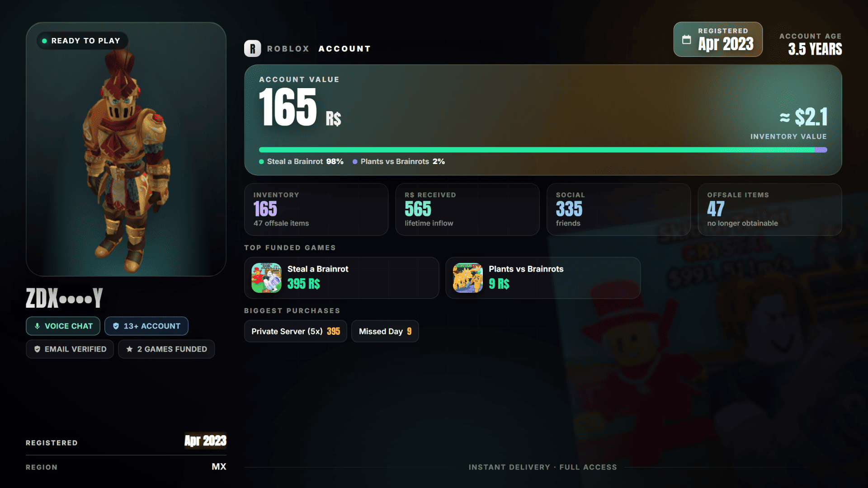Click the shield icon in 13+ Account badge
The height and width of the screenshot is (488, 868).
[116, 326]
